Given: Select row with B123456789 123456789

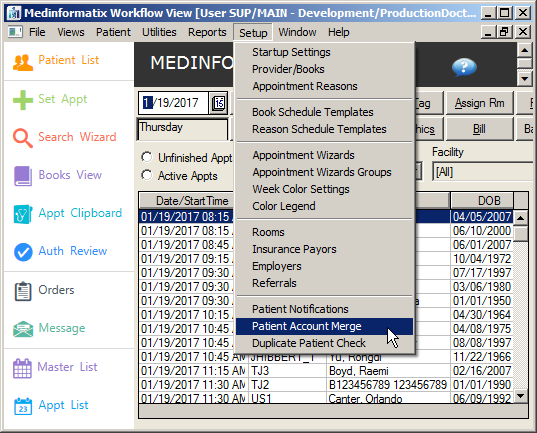Looking at the screenshot, I should coord(325,385).
